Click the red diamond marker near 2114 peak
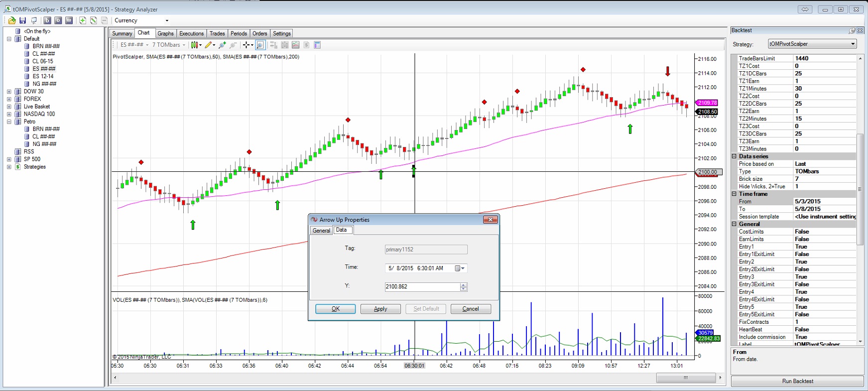The height and width of the screenshot is (391, 868). 583,70
